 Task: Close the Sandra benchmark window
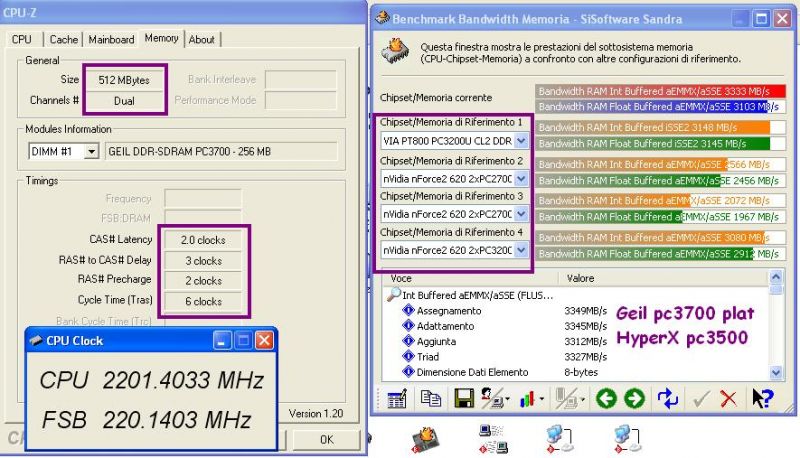(x=782, y=19)
